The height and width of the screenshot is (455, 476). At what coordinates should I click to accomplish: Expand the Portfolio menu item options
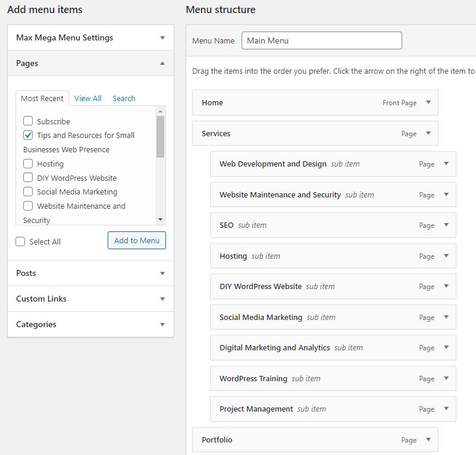(x=428, y=440)
